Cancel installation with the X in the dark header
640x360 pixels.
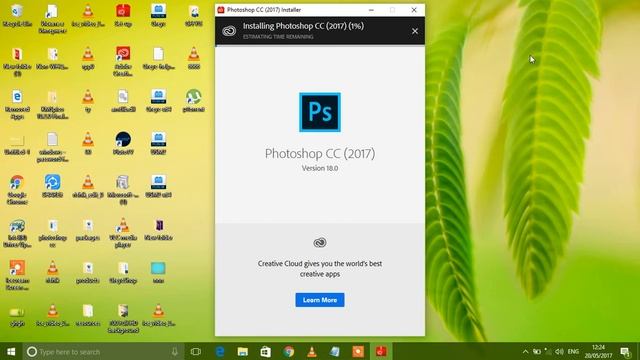tap(415, 31)
